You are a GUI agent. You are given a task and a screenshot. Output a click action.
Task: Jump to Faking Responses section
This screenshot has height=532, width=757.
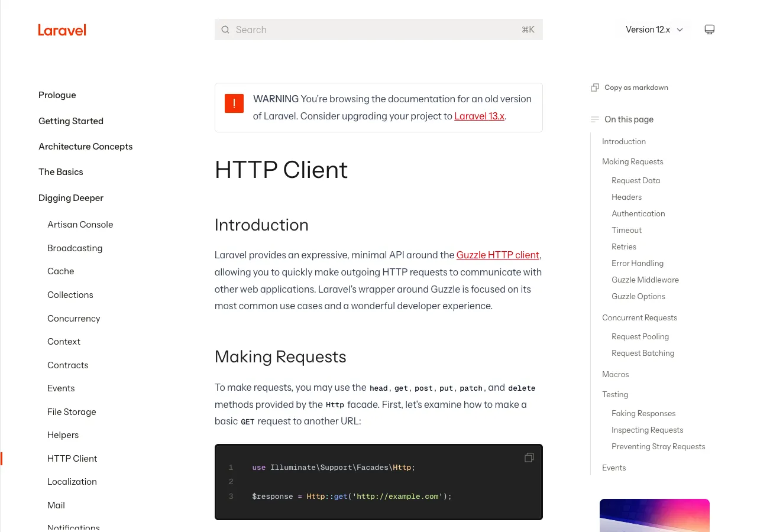(643, 413)
